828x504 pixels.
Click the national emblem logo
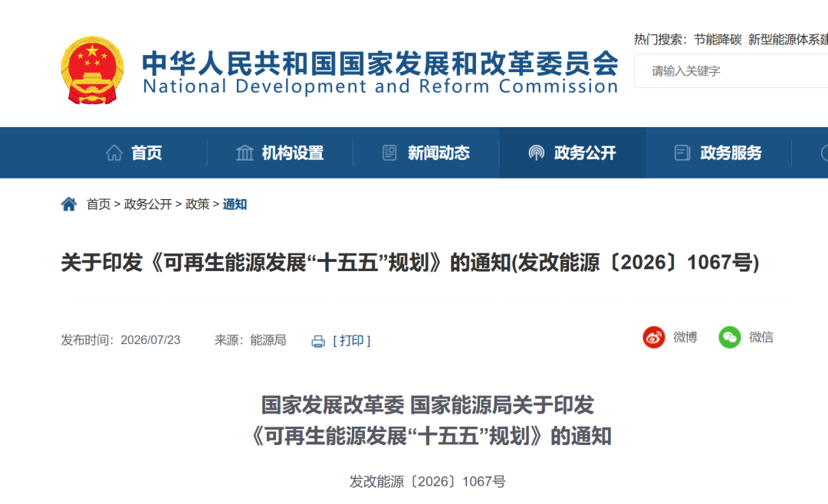coord(93,70)
